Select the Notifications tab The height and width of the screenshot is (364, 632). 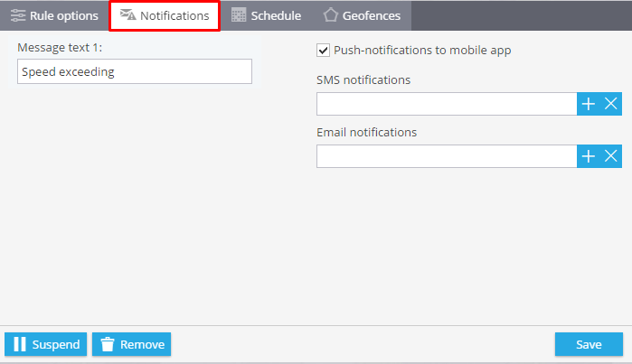click(x=165, y=15)
